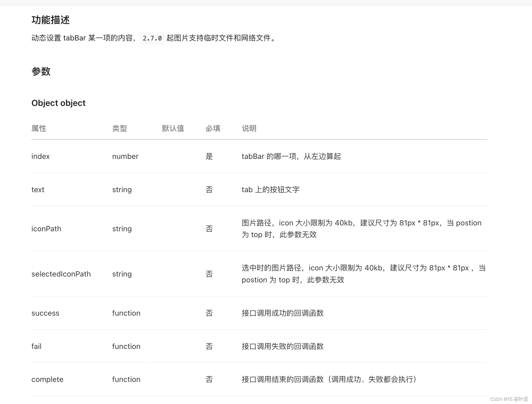This screenshot has height=404, width=532.
Task: Click the 类型 column header
Action: (x=120, y=128)
